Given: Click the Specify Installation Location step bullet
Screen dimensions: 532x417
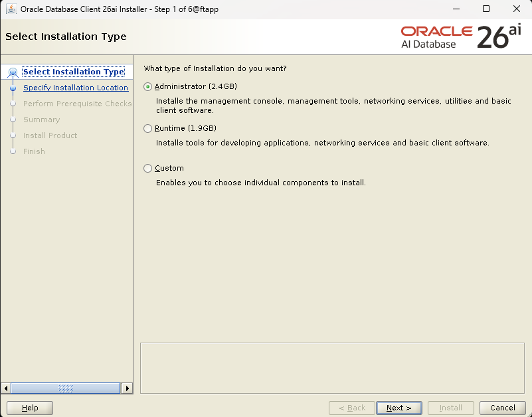Looking at the screenshot, I should point(13,88).
